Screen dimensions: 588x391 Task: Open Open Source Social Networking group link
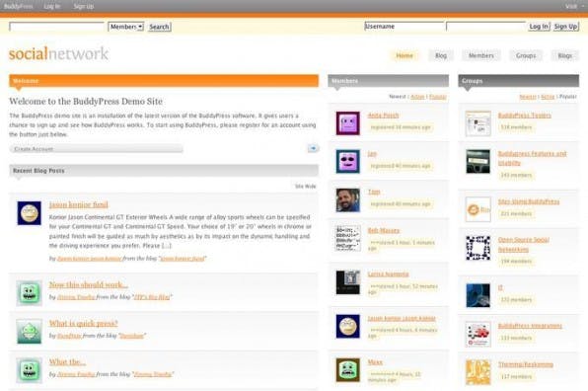click(x=524, y=244)
